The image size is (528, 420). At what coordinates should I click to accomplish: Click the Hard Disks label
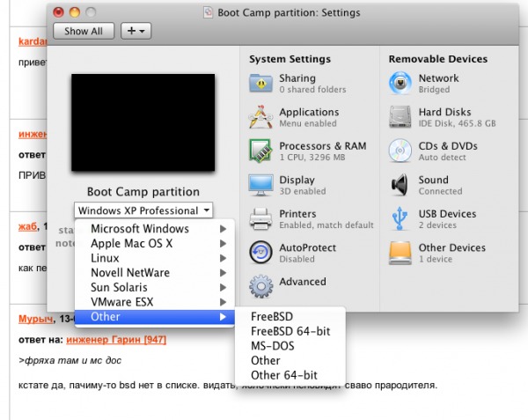[444, 112]
